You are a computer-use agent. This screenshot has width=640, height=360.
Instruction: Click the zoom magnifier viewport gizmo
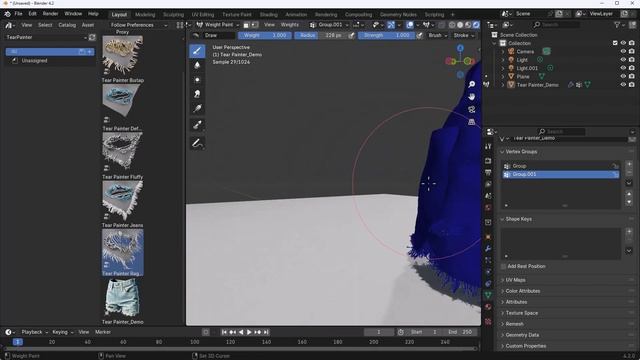471,84
